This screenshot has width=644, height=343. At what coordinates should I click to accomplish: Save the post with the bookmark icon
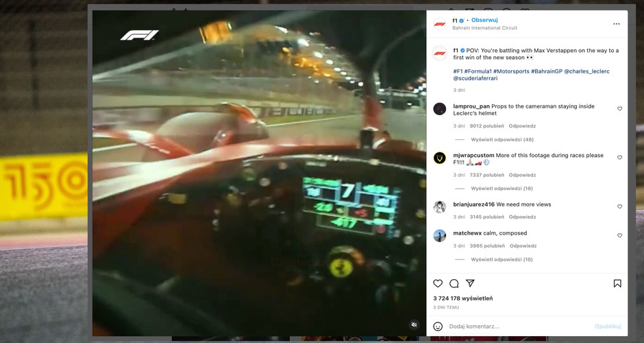(x=617, y=283)
